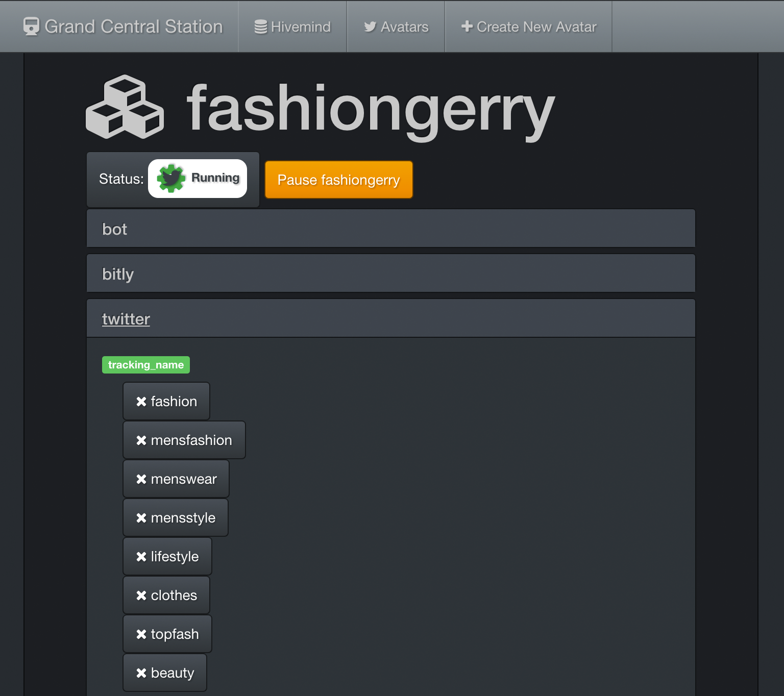Click the tracking_name green badge

tap(145, 365)
